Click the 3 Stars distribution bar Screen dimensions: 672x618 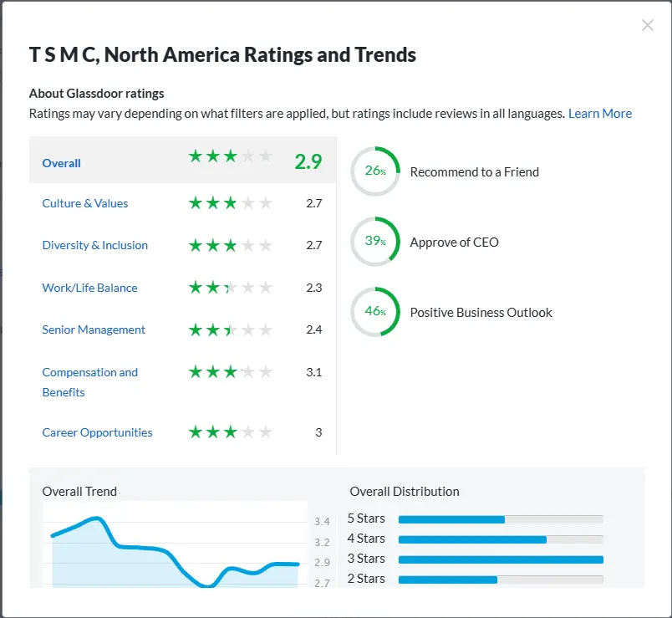pyautogui.click(x=501, y=559)
